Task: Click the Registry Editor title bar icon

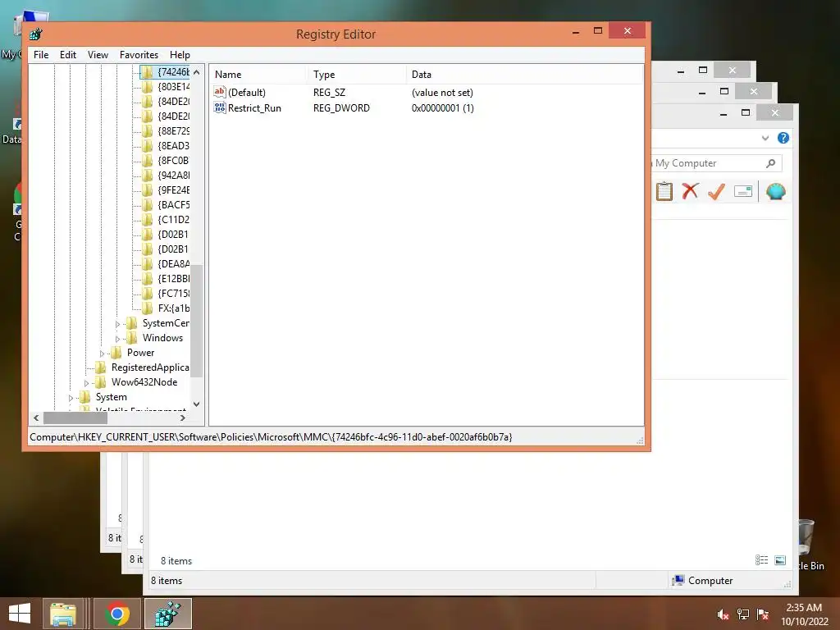Action: point(36,34)
